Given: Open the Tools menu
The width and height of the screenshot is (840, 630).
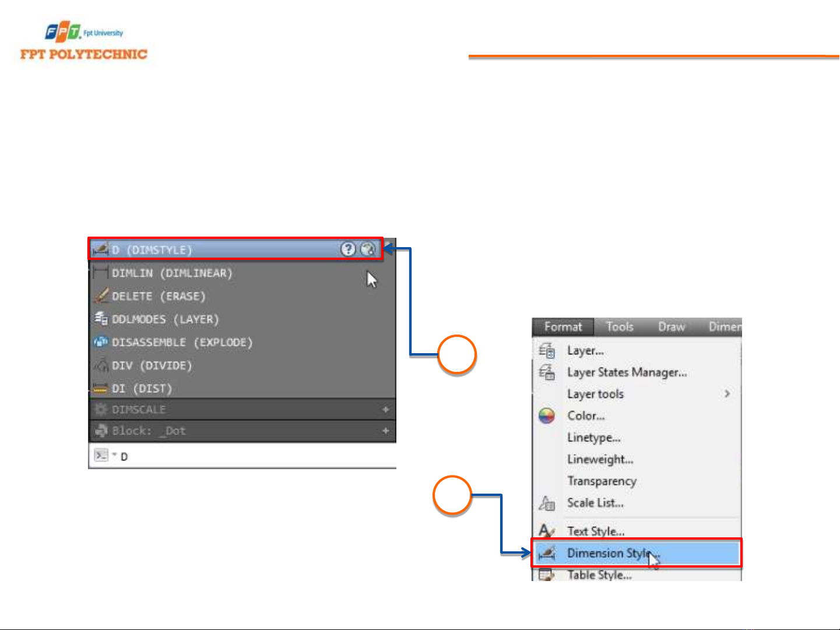Looking at the screenshot, I should point(619,327).
